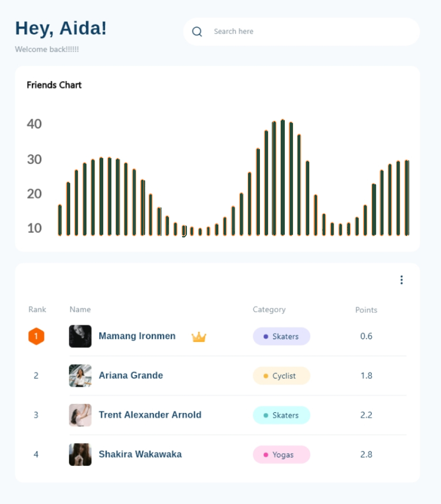Click Trent Alexander Arnold's Skaters tag
Screen dimensions: 441x504
(x=281, y=415)
